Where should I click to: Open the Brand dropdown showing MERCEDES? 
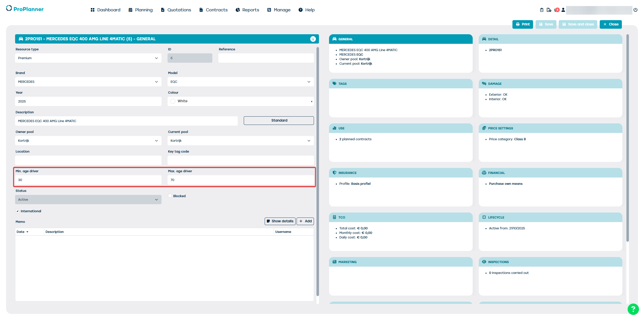tap(88, 82)
